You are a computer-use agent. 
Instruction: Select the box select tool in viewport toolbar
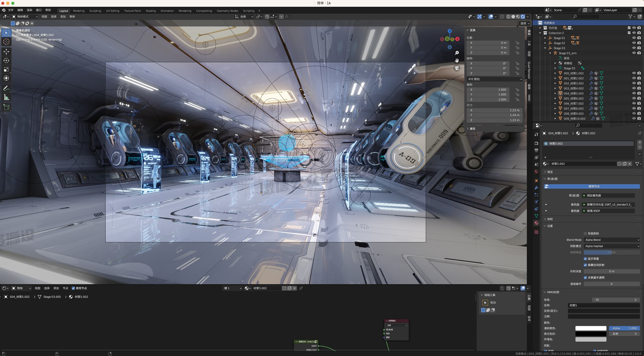click(x=6, y=33)
